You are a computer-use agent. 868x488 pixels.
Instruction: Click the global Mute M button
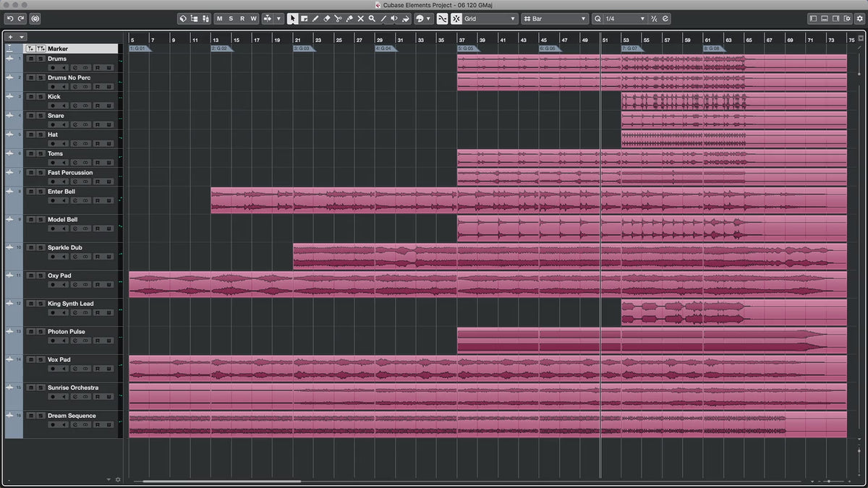pyautogui.click(x=219, y=19)
